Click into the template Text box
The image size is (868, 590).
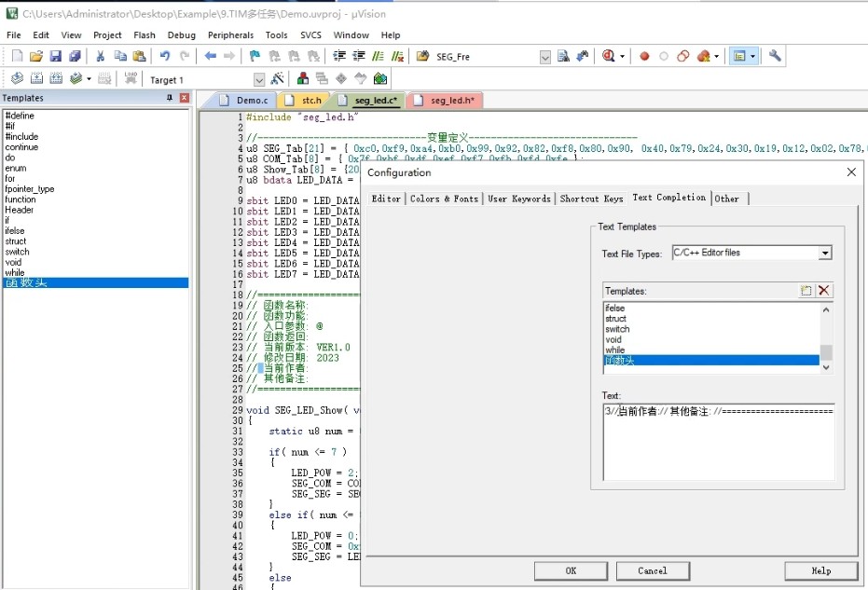click(719, 442)
